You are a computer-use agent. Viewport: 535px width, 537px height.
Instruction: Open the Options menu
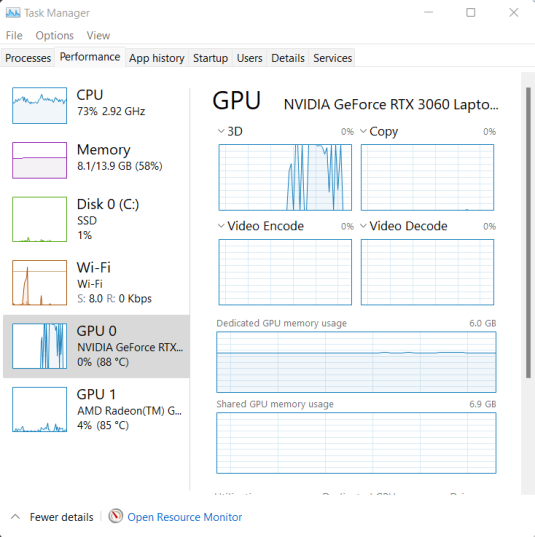pos(54,36)
